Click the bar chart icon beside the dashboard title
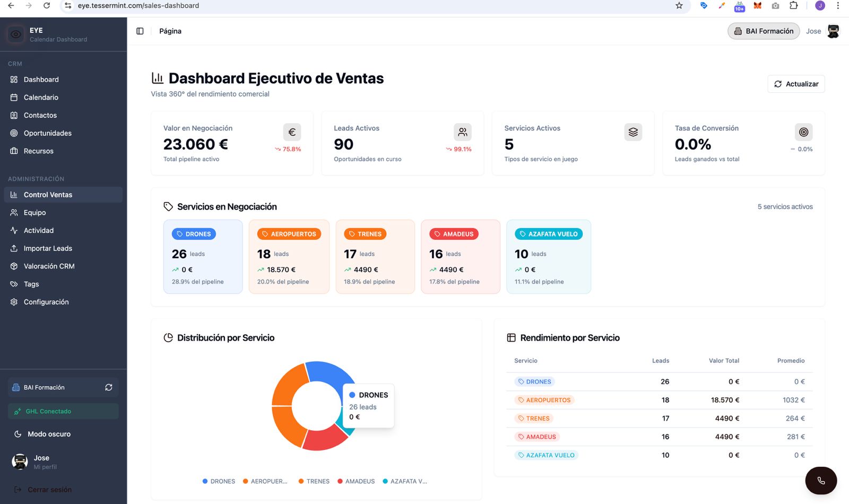The image size is (849, 504). [158, 79]
